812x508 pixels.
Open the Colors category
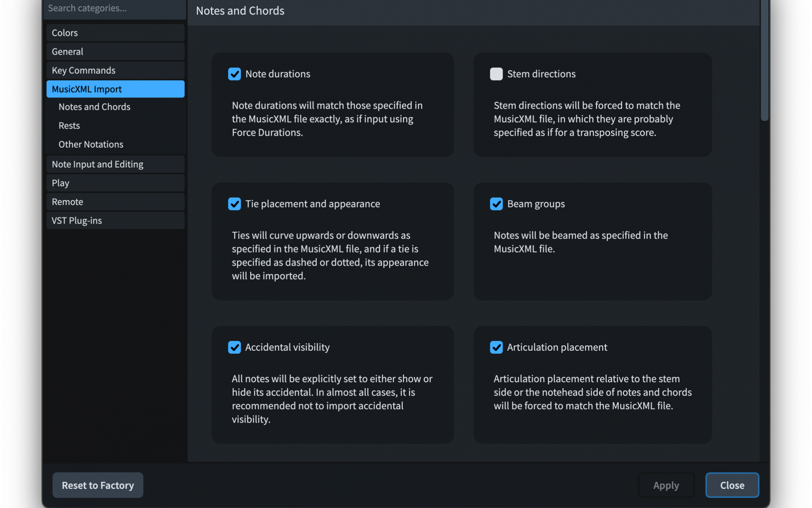115,33
